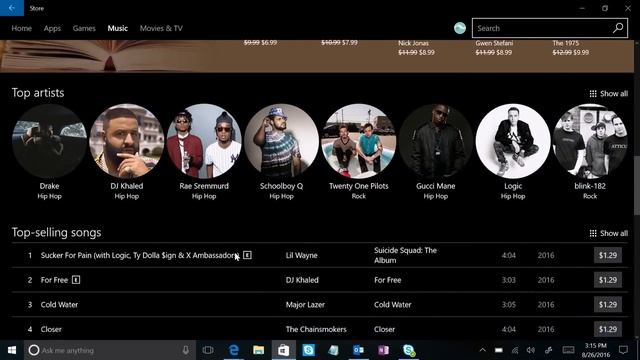Click the magnifier search icon

(x=618, y=28)
